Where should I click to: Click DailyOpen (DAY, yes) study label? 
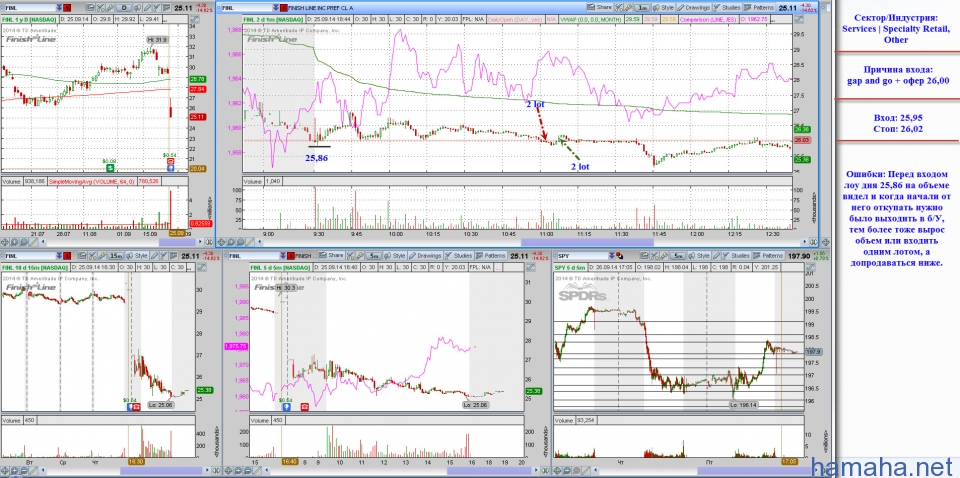click(x=516, y=20)
